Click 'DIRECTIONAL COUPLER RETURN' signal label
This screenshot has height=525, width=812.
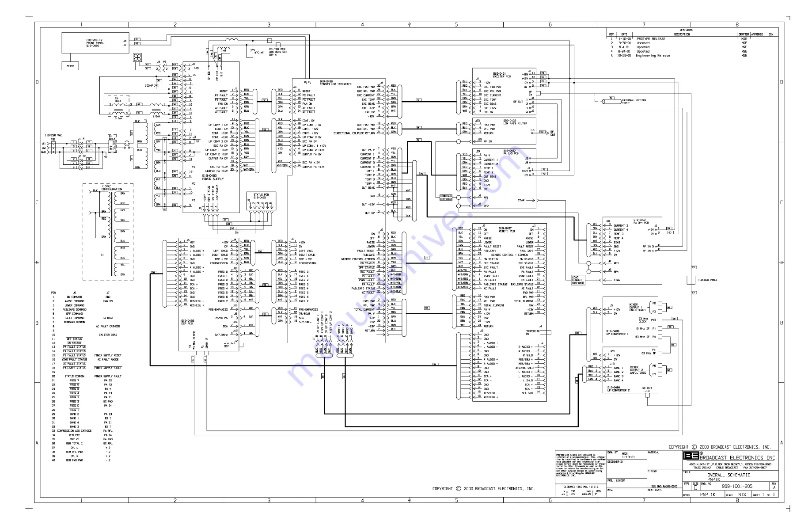[354, 133]
